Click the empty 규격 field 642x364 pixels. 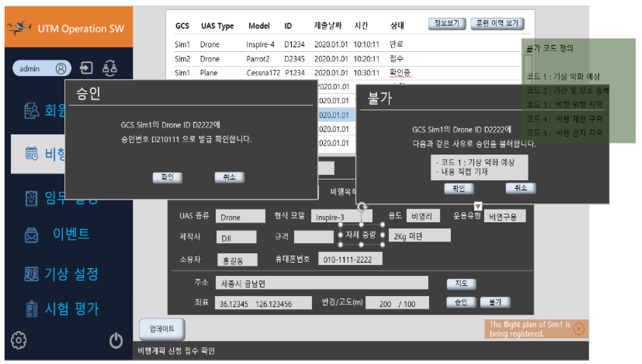(x=314, y=237)
